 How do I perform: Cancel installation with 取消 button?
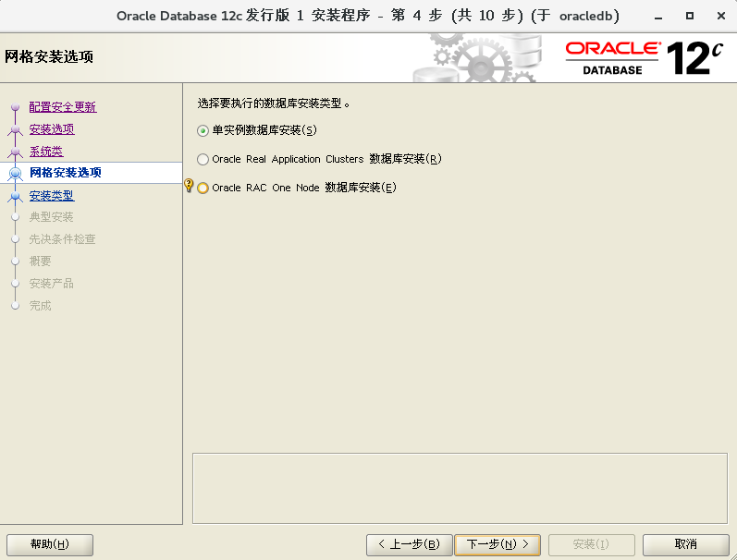click(x=686, y=544)
